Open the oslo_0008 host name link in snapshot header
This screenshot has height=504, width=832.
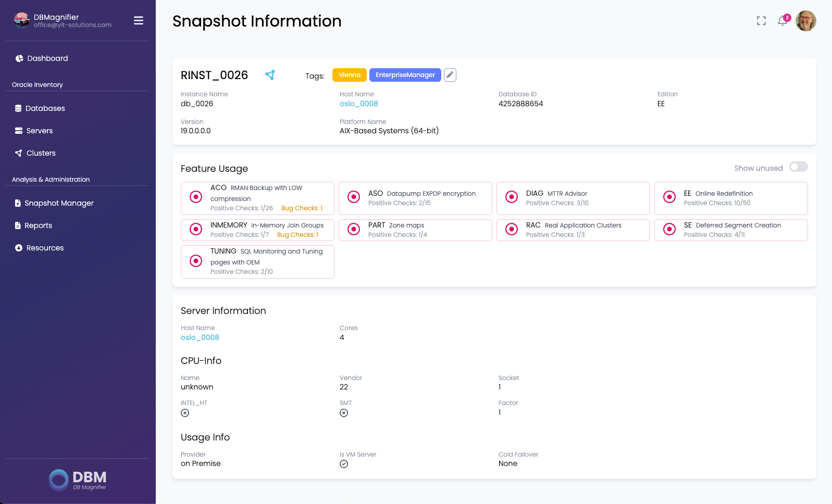pyautogui.click(x=359, y=104)
